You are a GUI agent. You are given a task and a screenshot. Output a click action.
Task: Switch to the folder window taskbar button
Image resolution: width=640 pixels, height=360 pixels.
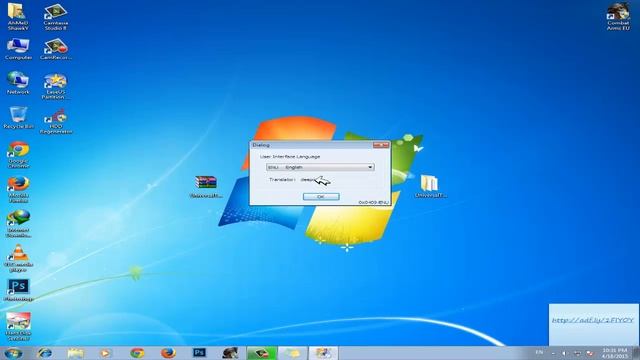(x=292, y=353)
